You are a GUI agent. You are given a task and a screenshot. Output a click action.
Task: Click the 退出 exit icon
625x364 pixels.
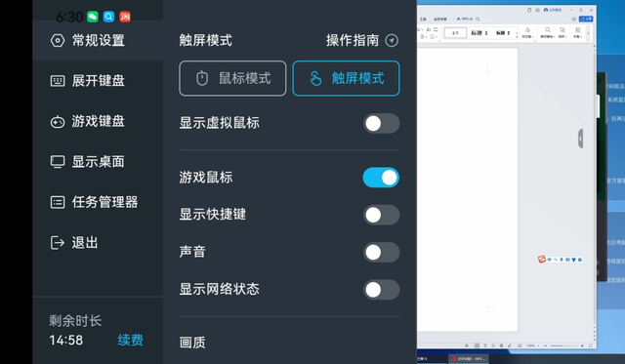(x=58, y=243)
